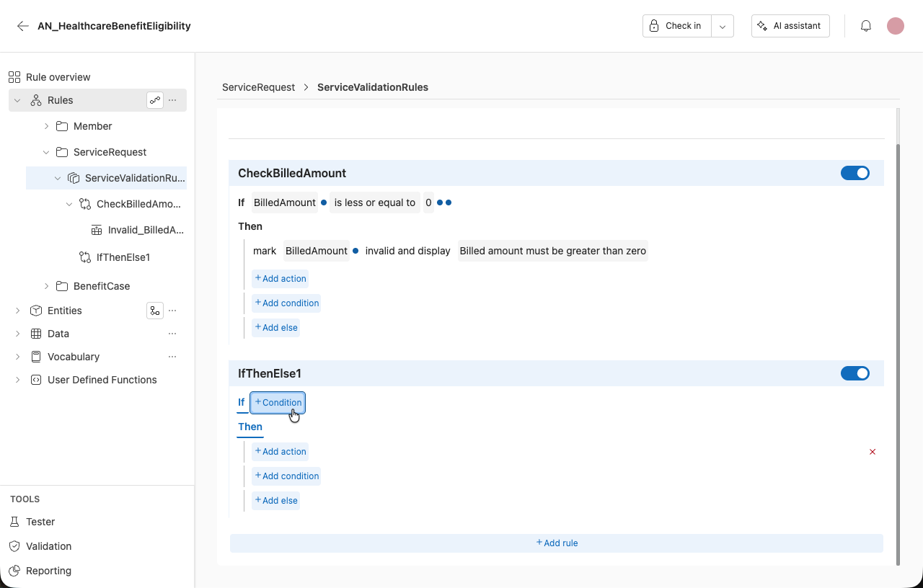Click the blue dot after BilledAmount in action
This screenshot has height=588, width=923.
(355, 251)
